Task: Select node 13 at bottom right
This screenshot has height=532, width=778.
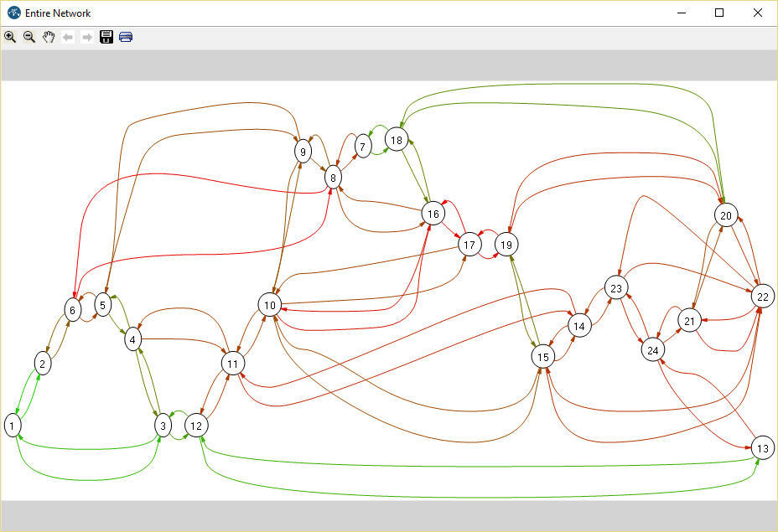Action: click(762, 448)
